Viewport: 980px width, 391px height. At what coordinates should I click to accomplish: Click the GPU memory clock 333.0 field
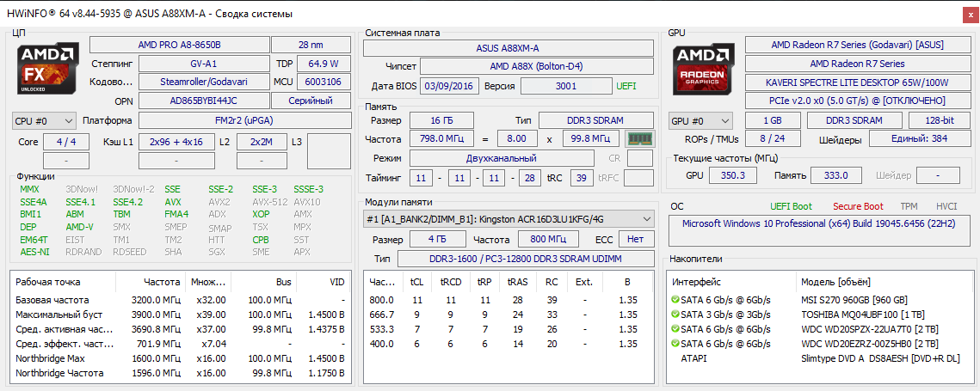[835, 175]
